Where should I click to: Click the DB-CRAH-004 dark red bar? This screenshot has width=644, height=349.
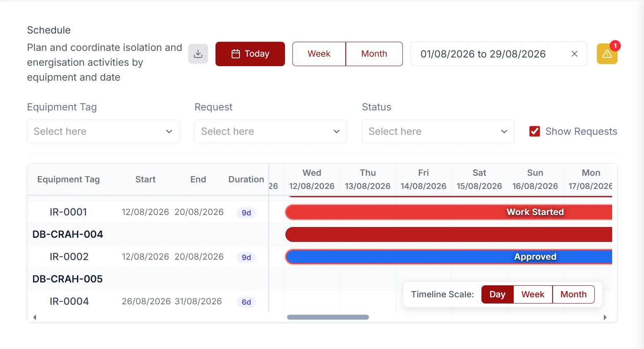pos(449,234)
